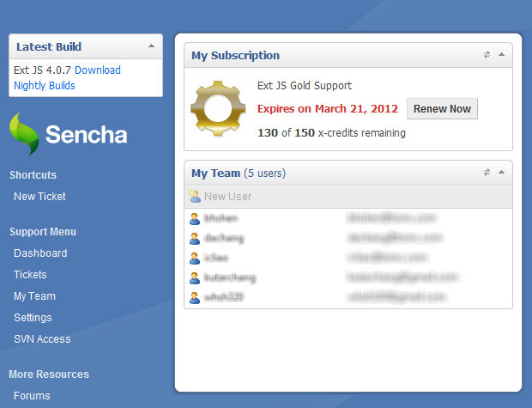Click '130 of 150 x-credits remaining' text
532x408 pixels.
coord(331,133)
